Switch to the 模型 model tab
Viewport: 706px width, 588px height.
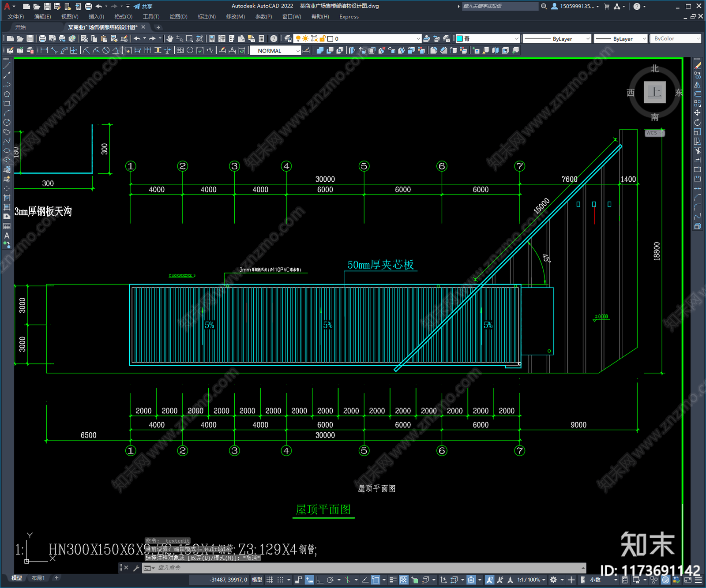(17, 578)
